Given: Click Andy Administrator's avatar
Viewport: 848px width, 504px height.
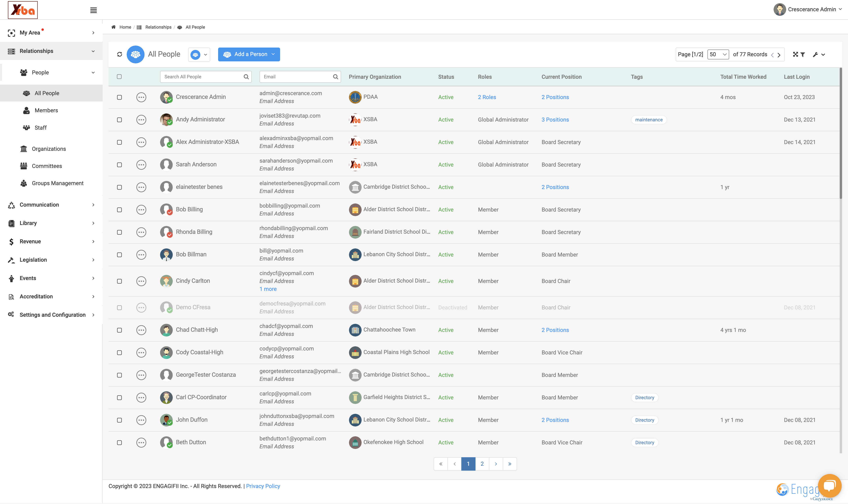Looking at the screenshot, I should tap(166, 120).
